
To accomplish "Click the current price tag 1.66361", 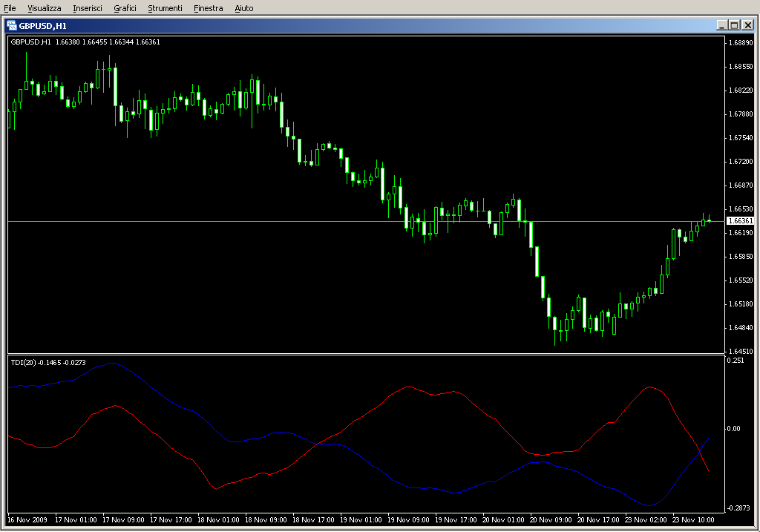I will (740, 221).
